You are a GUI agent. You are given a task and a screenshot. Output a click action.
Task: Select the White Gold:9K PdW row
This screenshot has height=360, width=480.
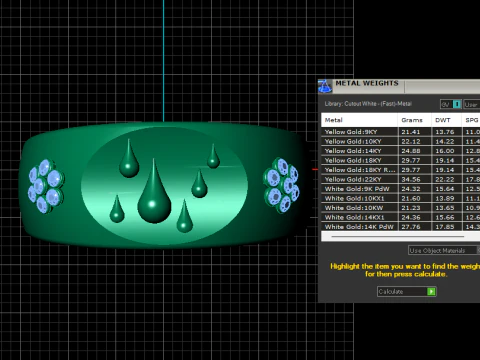pyautogui.click(x=401, y=189)
